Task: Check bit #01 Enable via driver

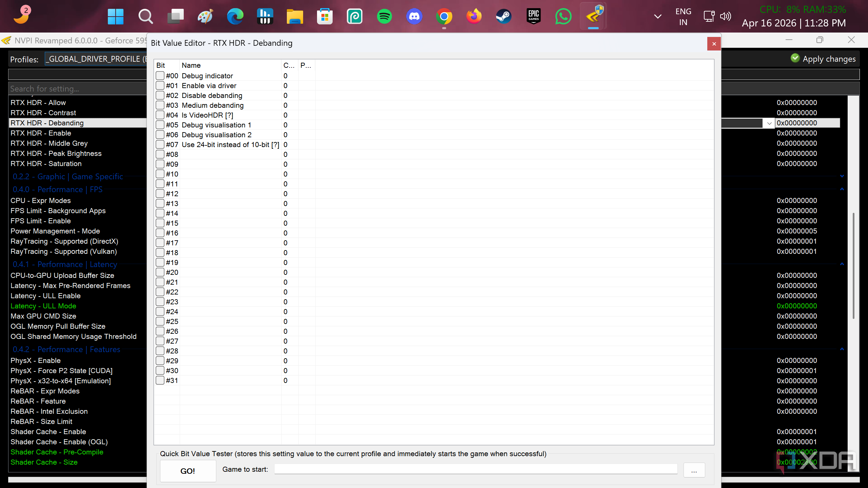Action: coord(160,85)
